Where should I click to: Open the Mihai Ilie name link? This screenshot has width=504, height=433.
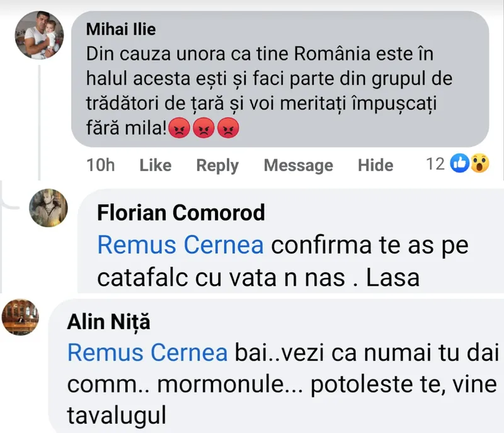click(x=120, y=28)
